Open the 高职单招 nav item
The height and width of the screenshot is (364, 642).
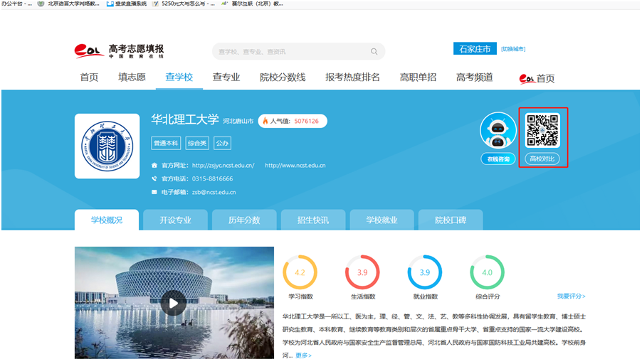click(418, 77)
